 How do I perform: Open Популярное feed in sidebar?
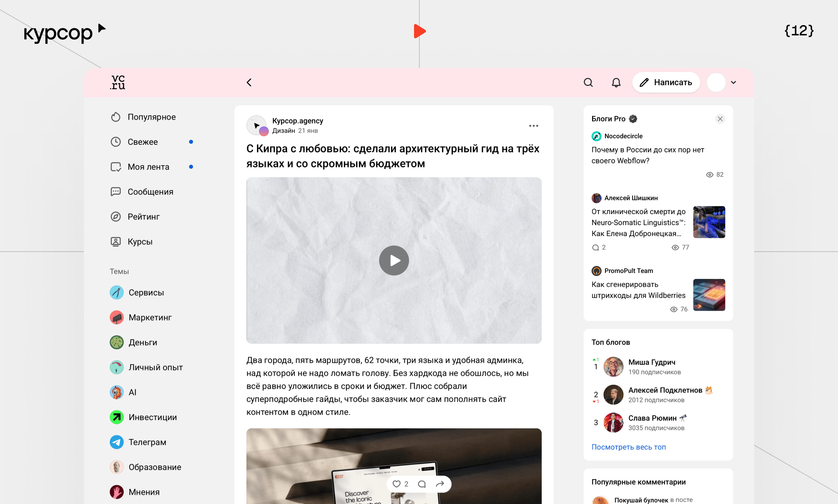click(x=151, y=117)
